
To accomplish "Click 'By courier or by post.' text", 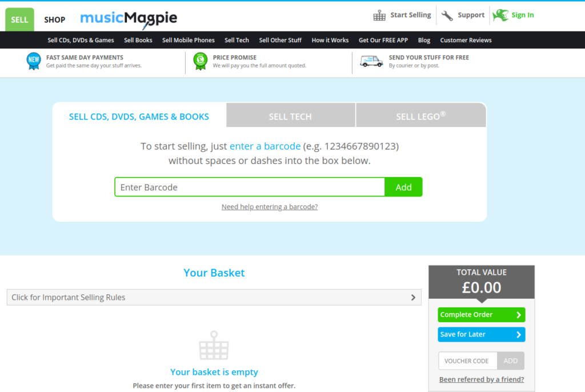I will 414,66.
